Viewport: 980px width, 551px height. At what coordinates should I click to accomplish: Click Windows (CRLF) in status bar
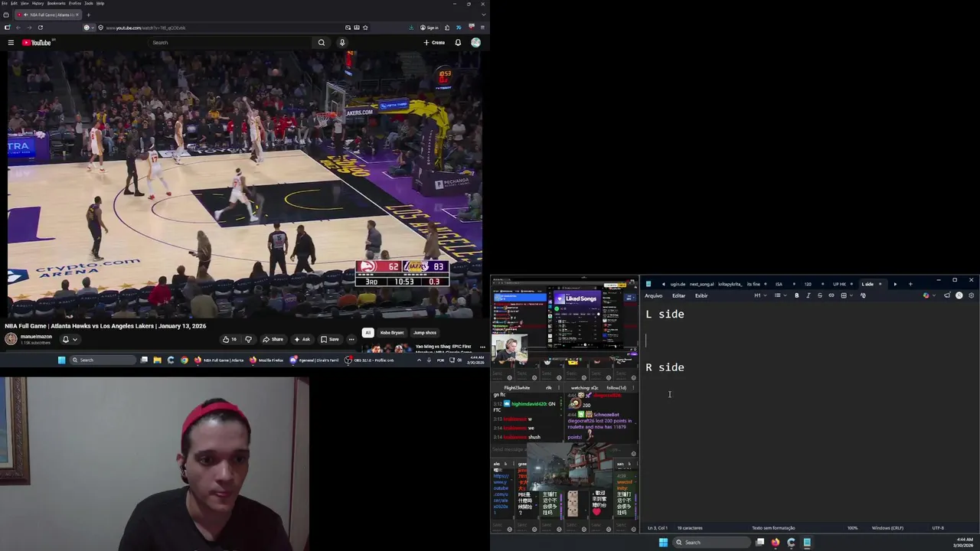(x=887, y=528)
